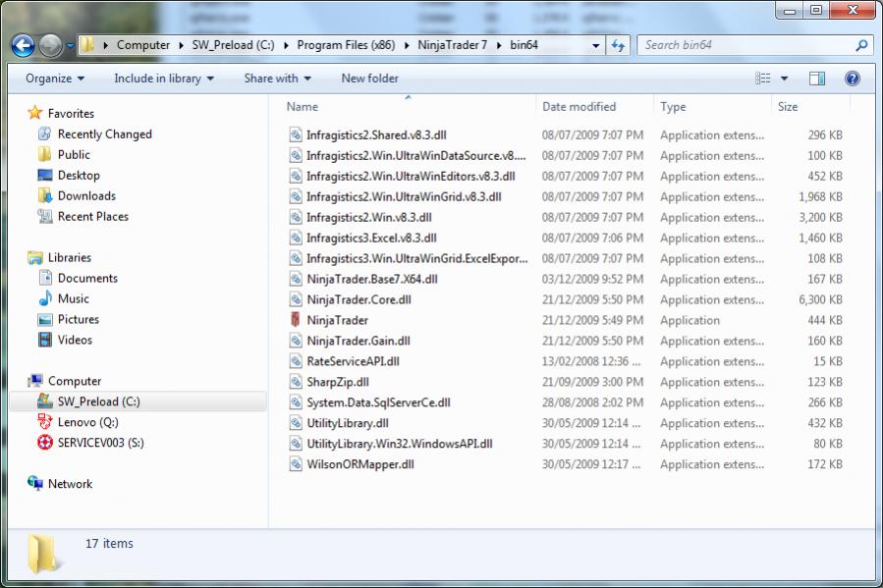883x588 pixels.
Task: Open the recent pages dropdown arrow
Action: (70, 45)
